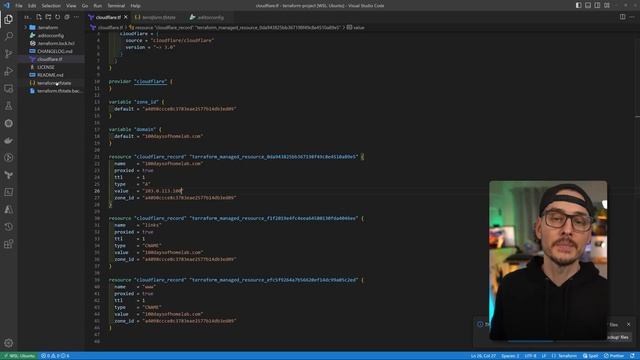
Task: Click the UTF-8 encoding selector
Action: coord(530,356)
